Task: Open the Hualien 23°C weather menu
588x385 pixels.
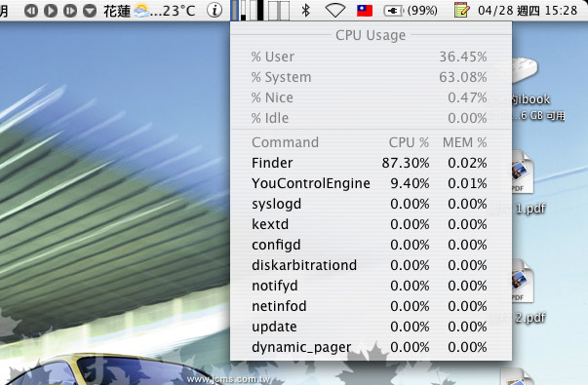Action: click(x=149, y=11)
